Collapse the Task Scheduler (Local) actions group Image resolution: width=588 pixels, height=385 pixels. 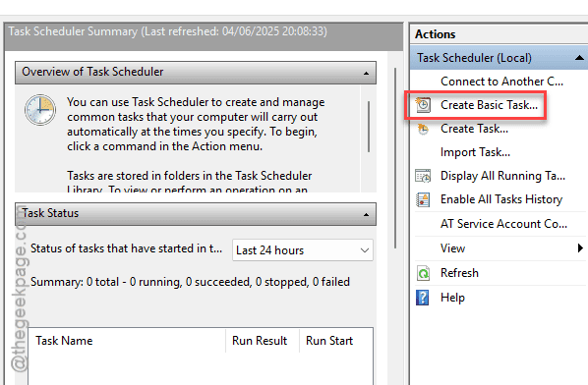pos(579,58)
